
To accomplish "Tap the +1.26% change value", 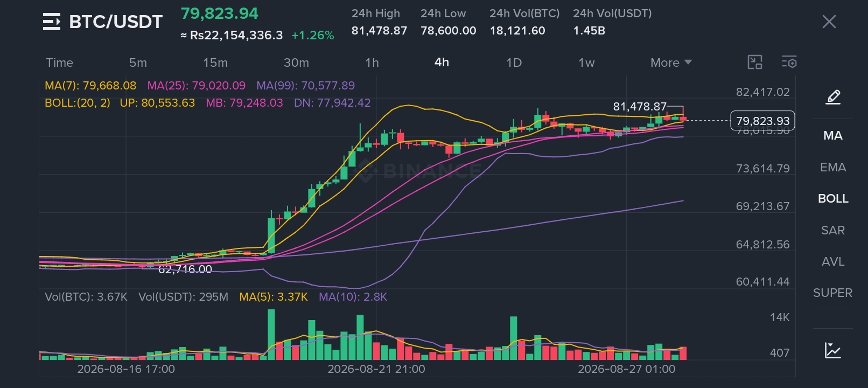I will pos(313,36).
